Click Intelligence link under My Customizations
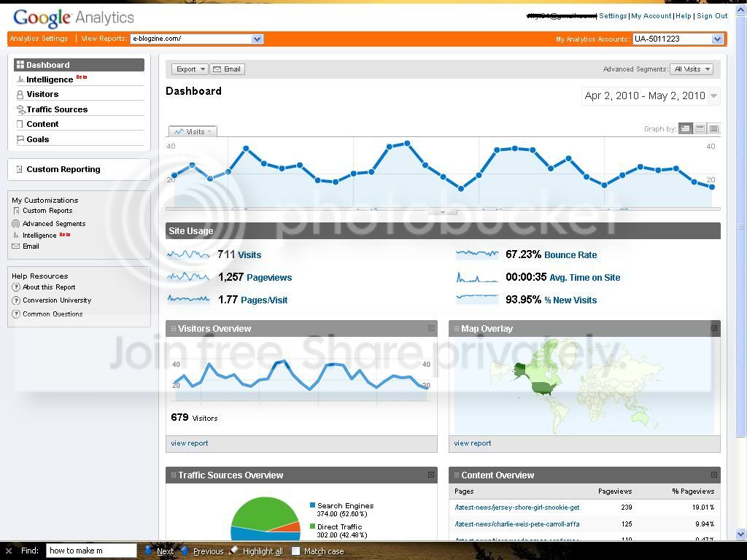Viewport: 747px width, 560px height. 39,236
